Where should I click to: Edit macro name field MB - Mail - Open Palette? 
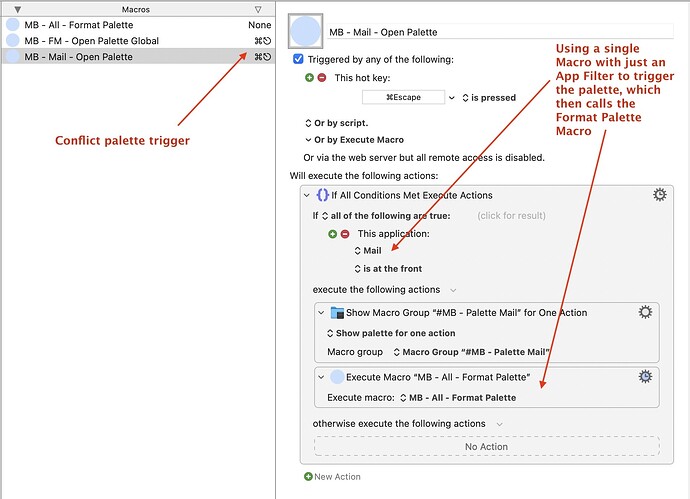coord(501,32)
